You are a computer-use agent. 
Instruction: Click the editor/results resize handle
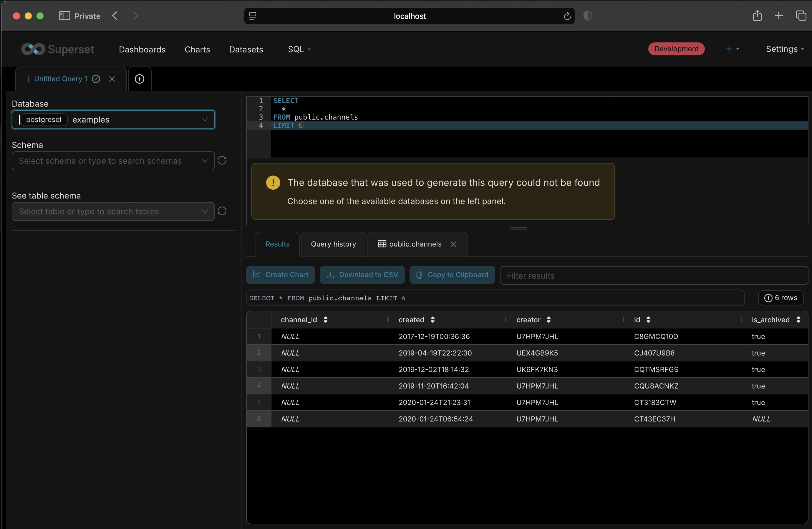click(519, 228)
